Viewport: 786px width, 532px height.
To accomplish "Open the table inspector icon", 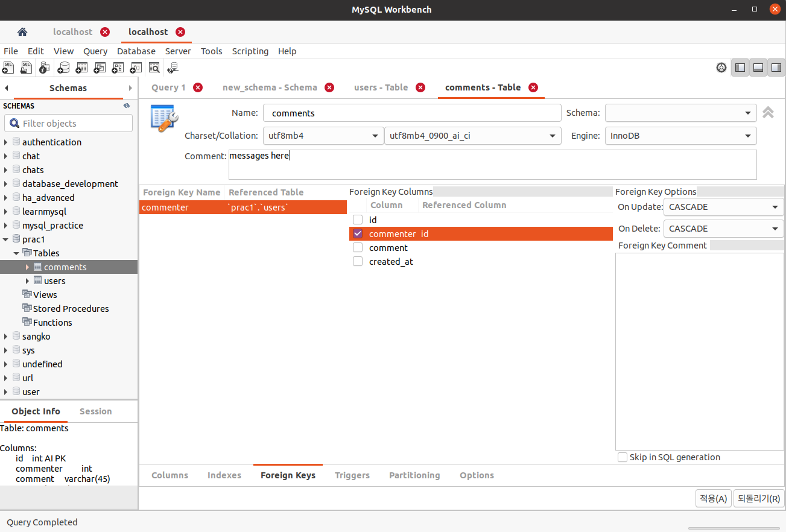I will [x=44, y=68].
